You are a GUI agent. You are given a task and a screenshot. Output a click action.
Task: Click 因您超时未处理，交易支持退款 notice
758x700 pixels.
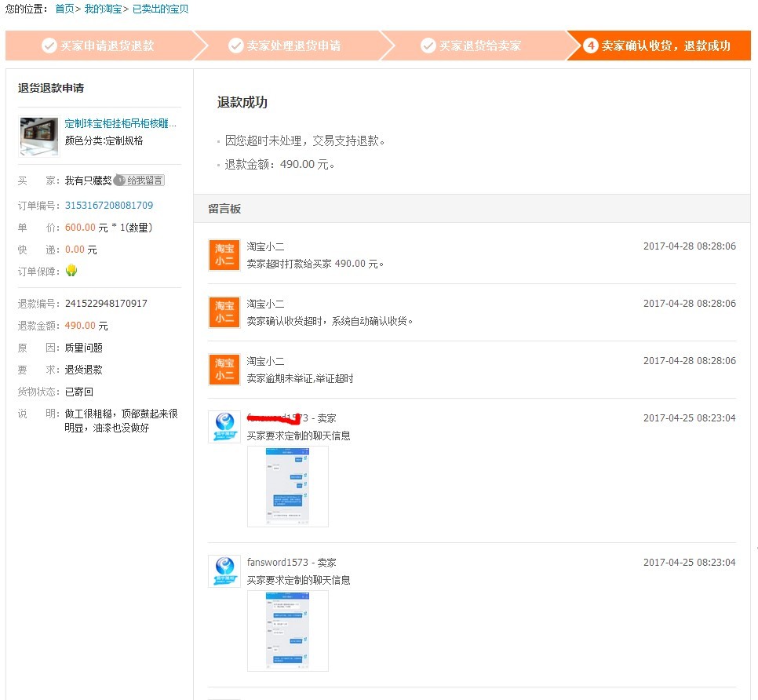tap(305, 140)
